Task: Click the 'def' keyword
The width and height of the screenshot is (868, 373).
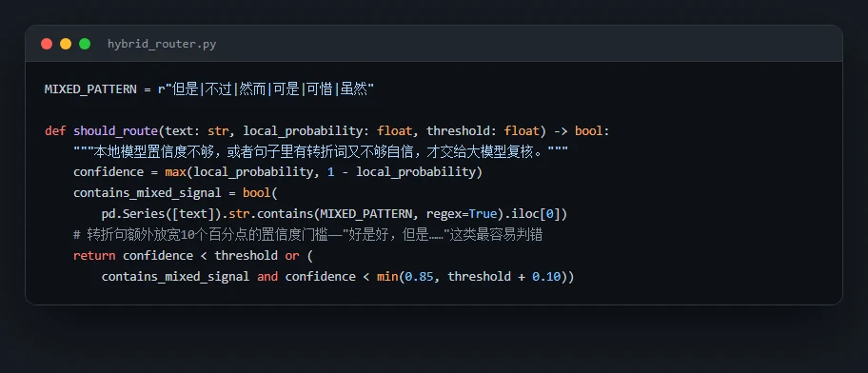Action: [x=55, y=131]
